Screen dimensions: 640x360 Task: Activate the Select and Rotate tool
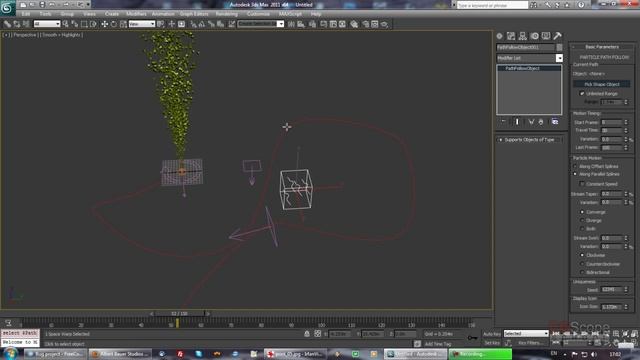click(113, 24)
